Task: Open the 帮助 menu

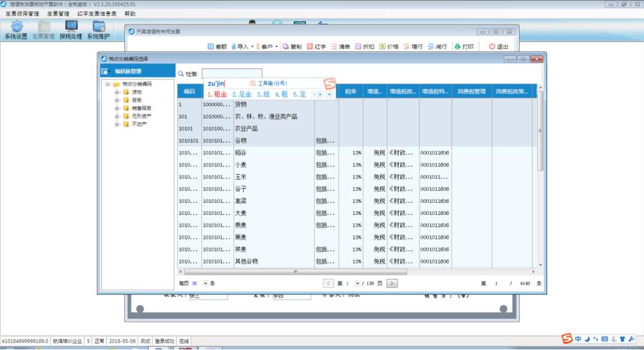Action: (x=130, y=13)
